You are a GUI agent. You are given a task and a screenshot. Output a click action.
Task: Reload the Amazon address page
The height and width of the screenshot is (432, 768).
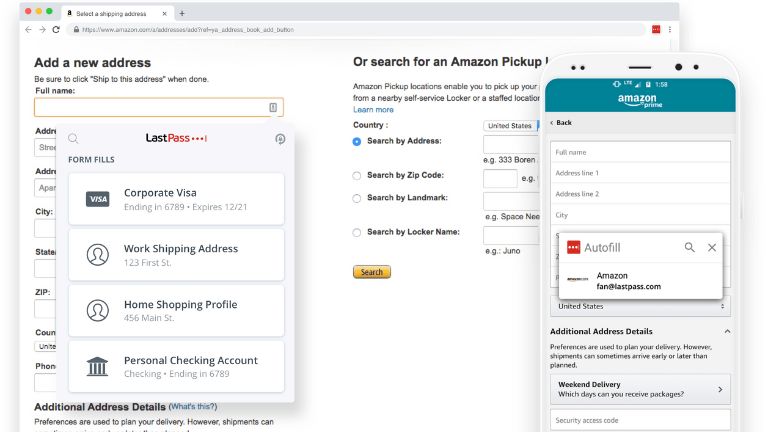tap(56, 29)
